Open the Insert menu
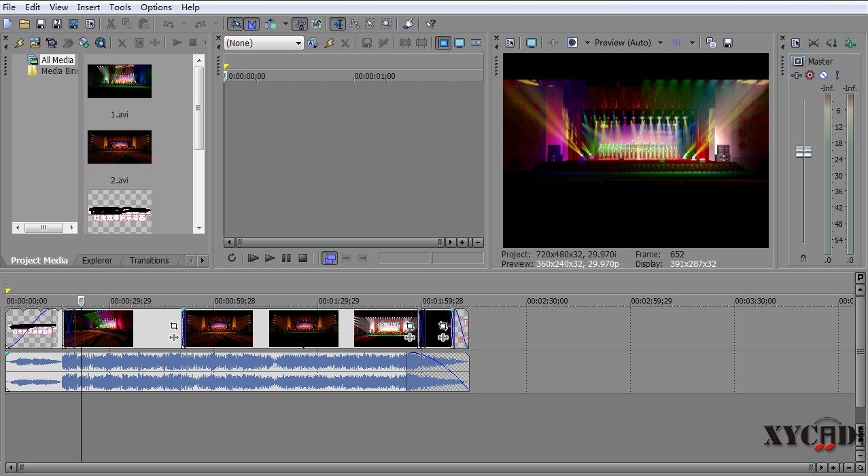 click(x=88, y=7)
